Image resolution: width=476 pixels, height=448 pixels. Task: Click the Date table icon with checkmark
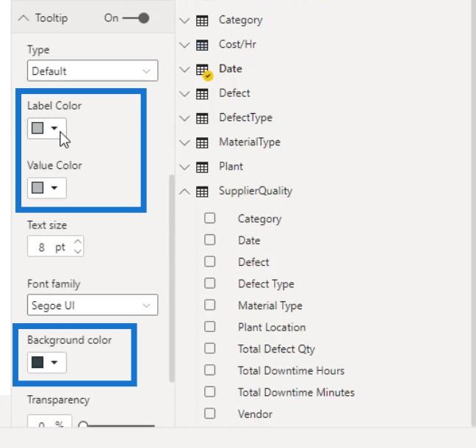click(203, 71)
